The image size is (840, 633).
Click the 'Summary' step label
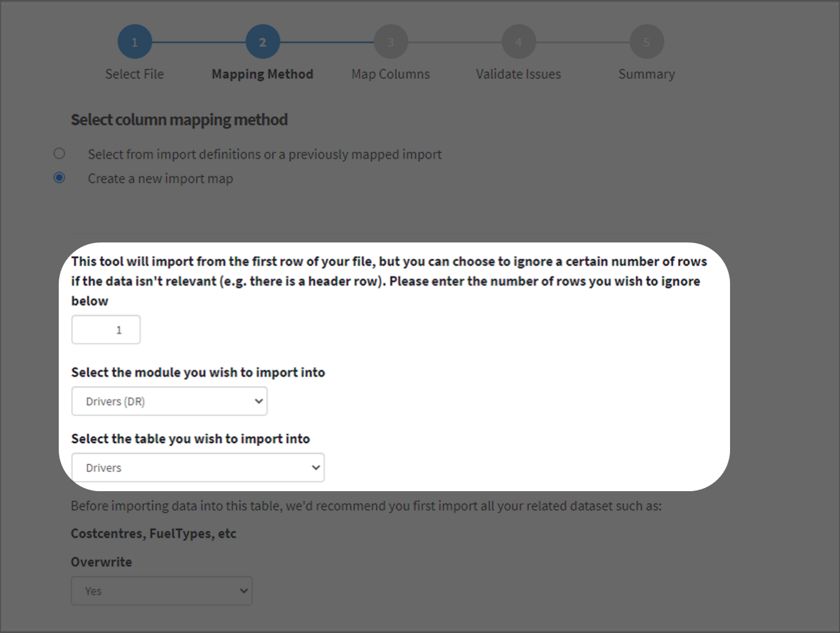point(647,74)
